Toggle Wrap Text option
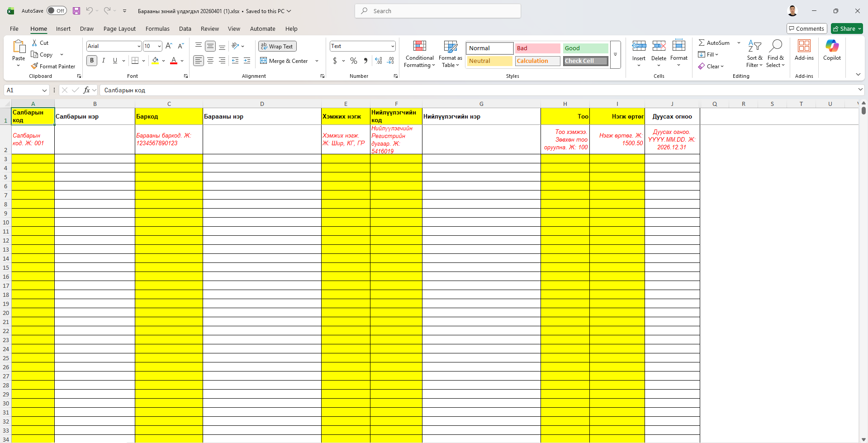Image resolution: width=868 pixels, height=443 pixels. [277, 46]
